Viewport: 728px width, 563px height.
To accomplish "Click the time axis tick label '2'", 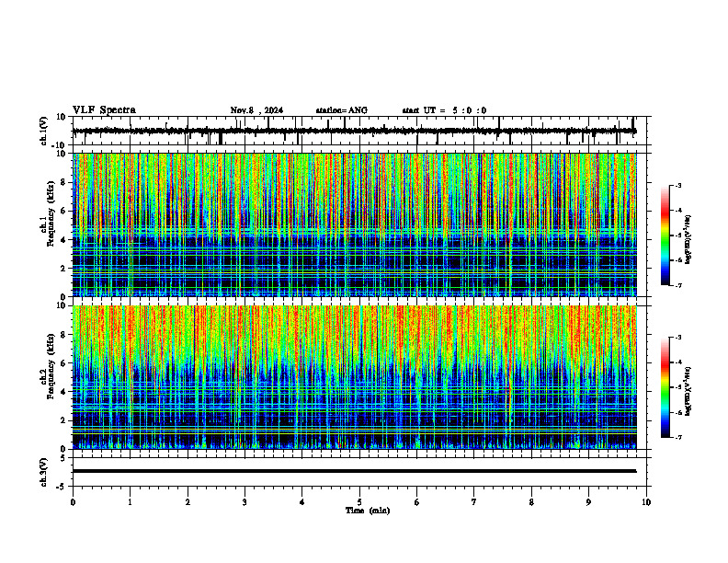I will 188,502.
